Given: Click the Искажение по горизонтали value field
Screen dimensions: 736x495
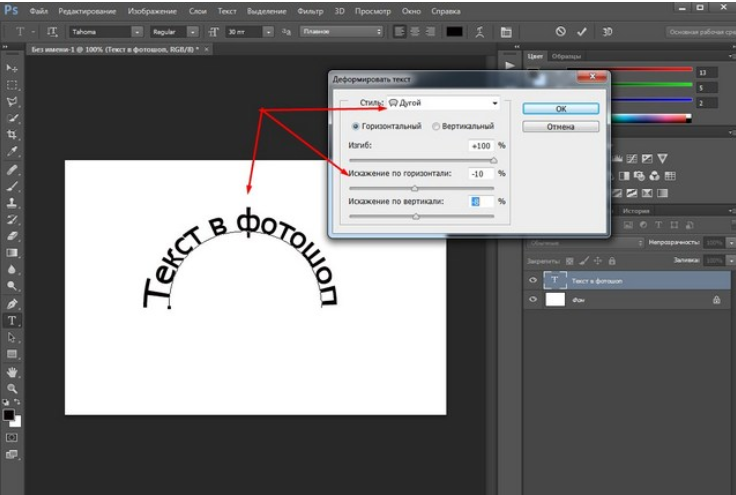Looking at the screenshot, I should [481, 173].
